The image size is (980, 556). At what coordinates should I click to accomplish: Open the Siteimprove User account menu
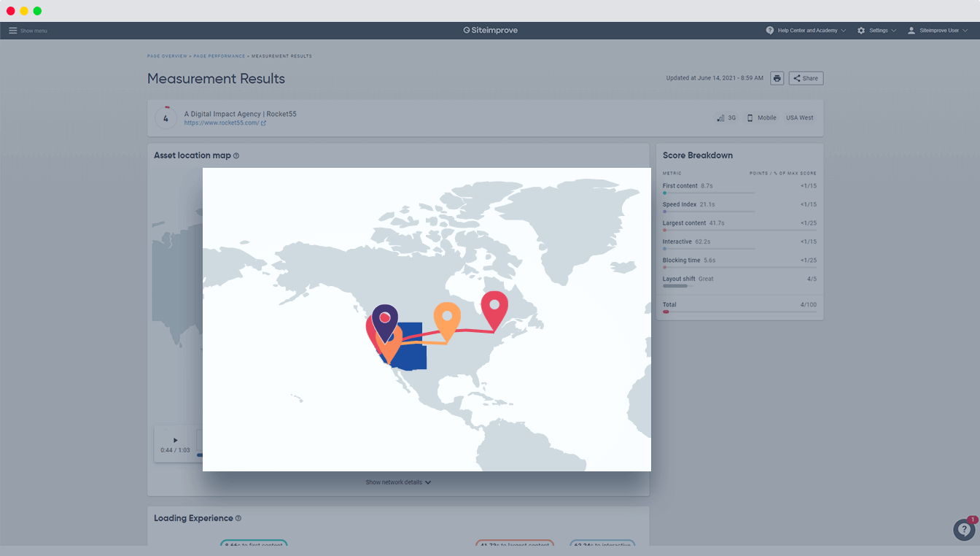938,31
